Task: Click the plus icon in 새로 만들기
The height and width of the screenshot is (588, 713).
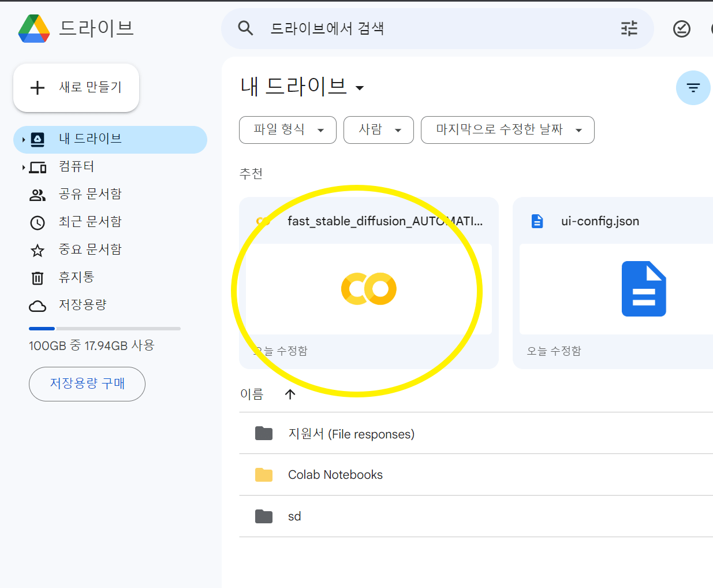Action: point(38,88)
